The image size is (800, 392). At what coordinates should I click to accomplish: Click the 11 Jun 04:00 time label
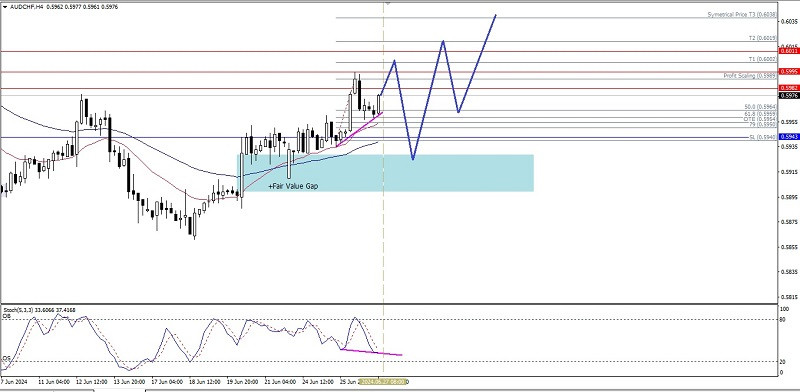54,381
